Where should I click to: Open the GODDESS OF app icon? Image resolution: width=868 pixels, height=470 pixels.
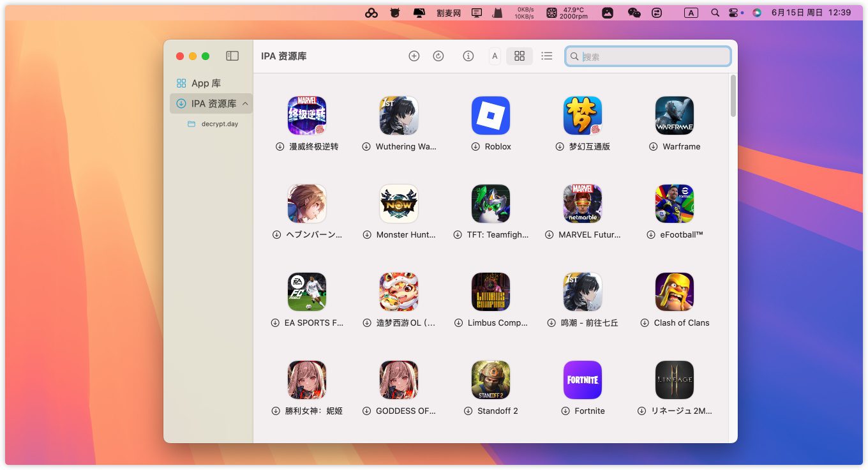pyautogui.click(x=399, y=380)
